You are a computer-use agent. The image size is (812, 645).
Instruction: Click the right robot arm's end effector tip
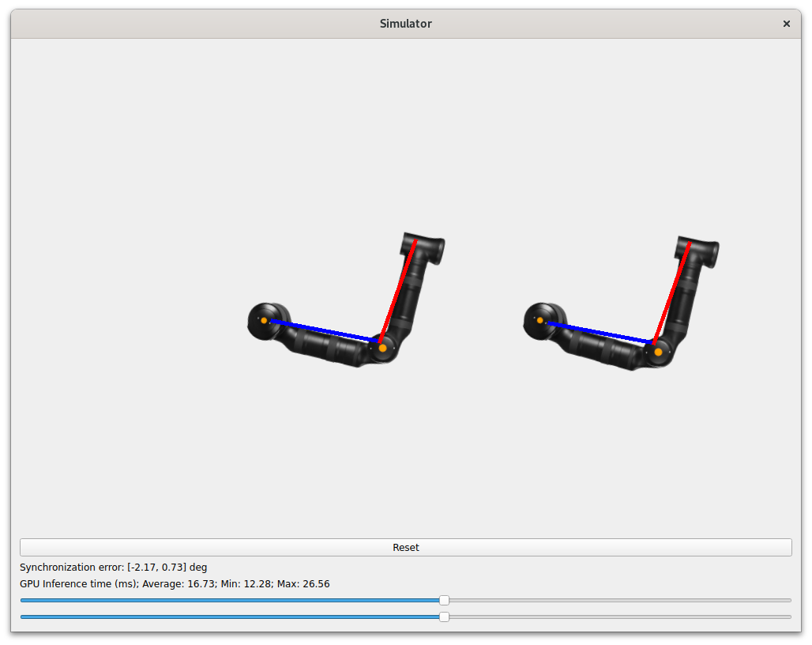click(690, 243)
